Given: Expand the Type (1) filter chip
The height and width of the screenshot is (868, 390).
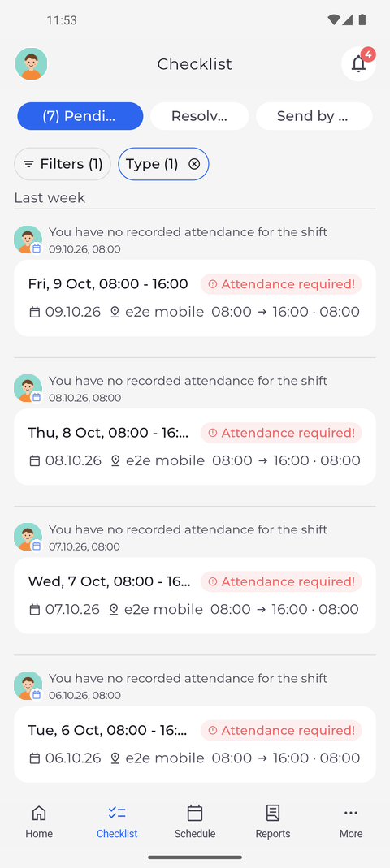Looking at the screenshot, I should coord(152,164).
